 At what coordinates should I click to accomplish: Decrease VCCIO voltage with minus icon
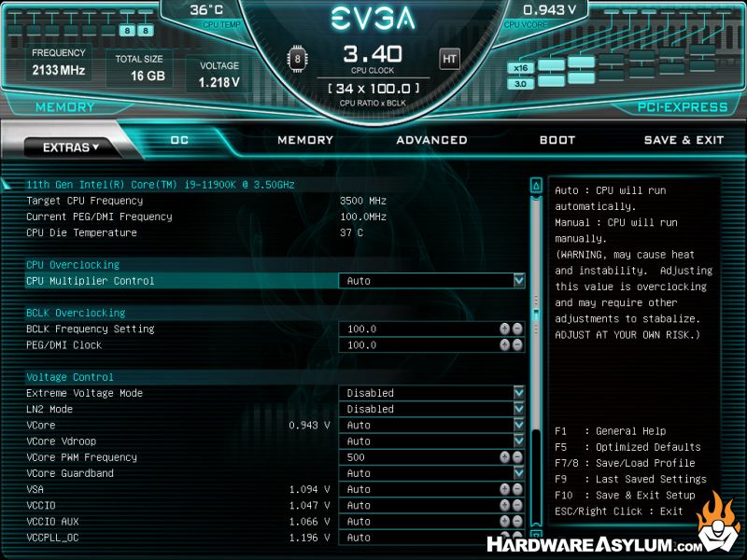click(x=517, y=505)
